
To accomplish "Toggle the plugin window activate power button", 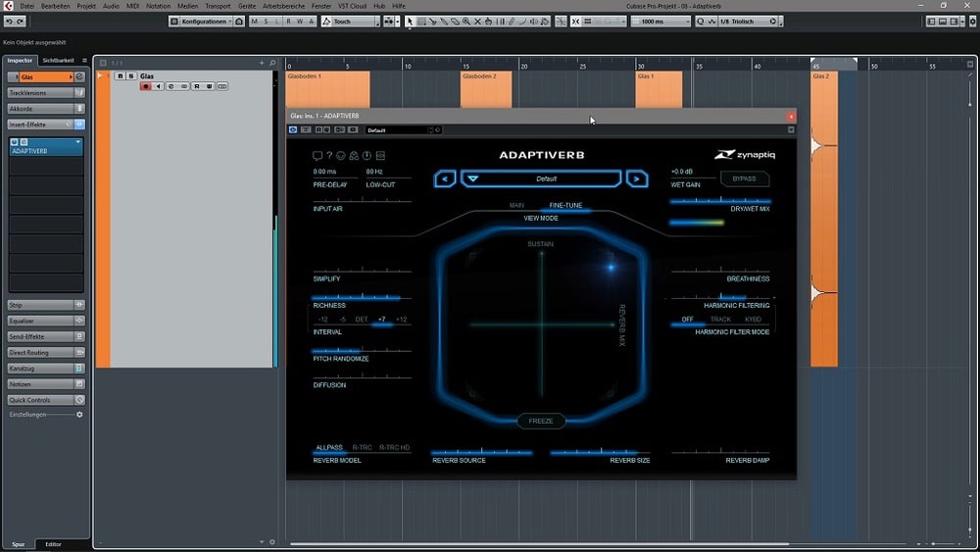I will click(293, 130).
